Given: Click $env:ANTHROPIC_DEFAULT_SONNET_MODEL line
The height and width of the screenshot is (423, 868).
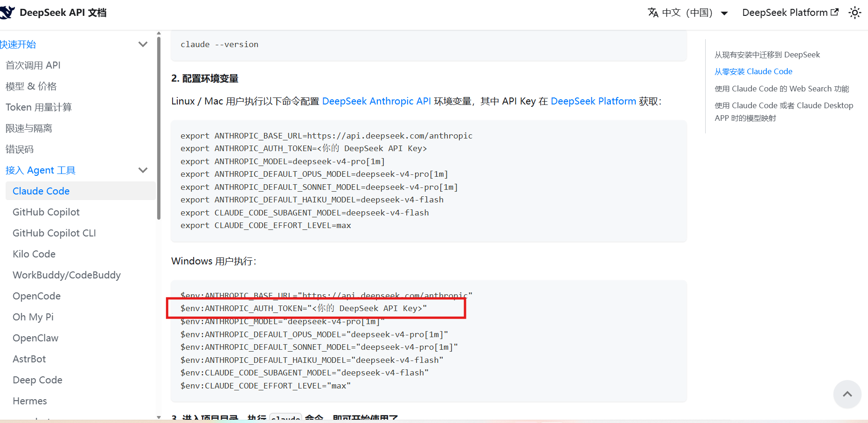Looking at the screenshot, I should tap(319, 347).
